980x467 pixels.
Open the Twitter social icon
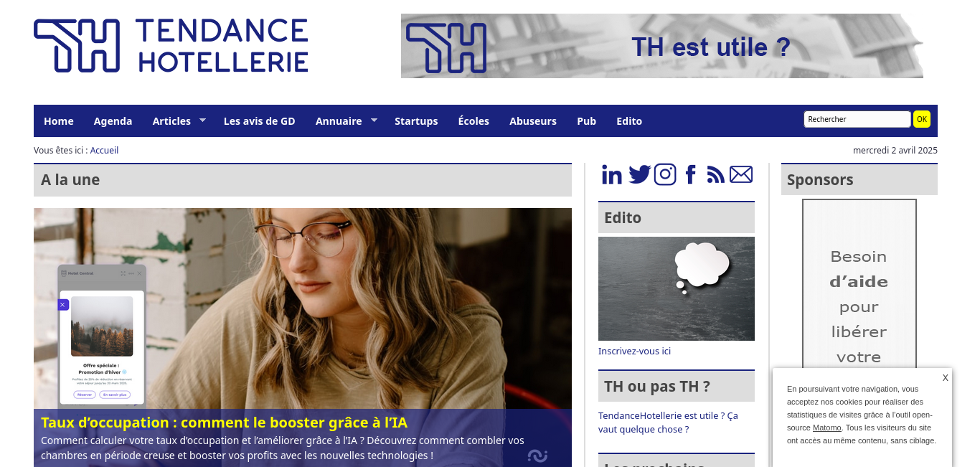pyautogui.click(x=639, y=174)
